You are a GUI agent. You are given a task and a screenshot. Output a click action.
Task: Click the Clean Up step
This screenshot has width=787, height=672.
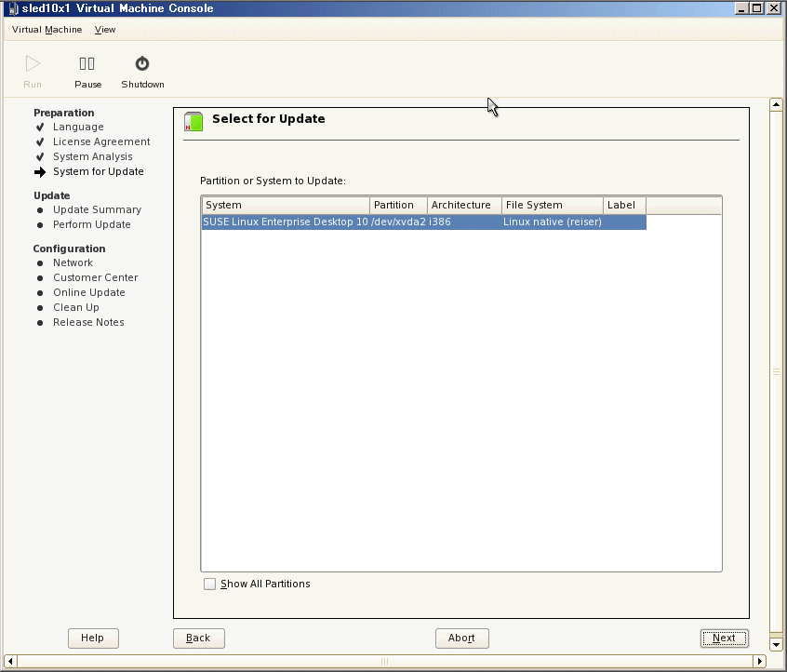pyautogui.click(x=75, y=307)
